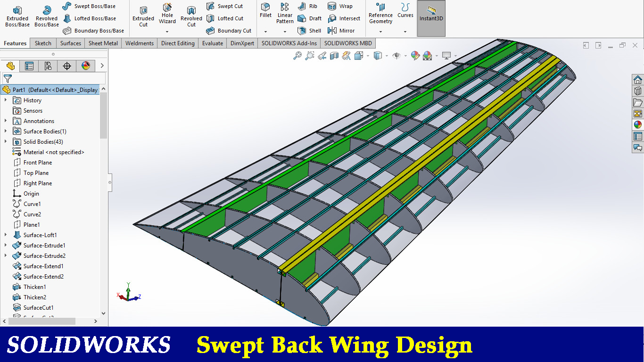Viewport: 644px width, 362px height.
Task: Select the Extruded Boss/Base tool
Action: (17, 16)
